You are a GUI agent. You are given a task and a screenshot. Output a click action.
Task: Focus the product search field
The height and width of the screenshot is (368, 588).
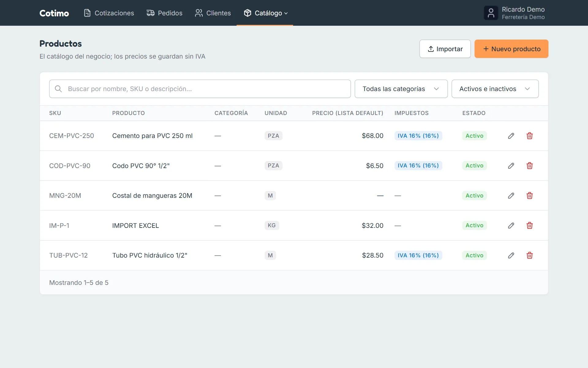click(200, 89)
